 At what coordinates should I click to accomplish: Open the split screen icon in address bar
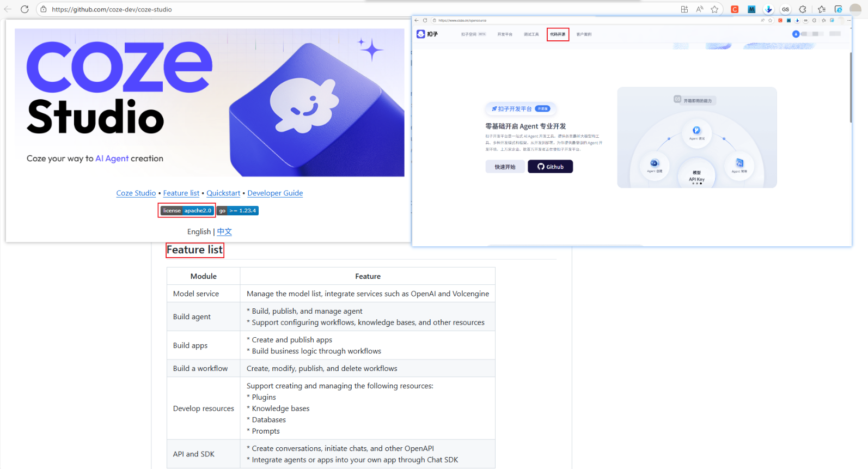[684, 9]
